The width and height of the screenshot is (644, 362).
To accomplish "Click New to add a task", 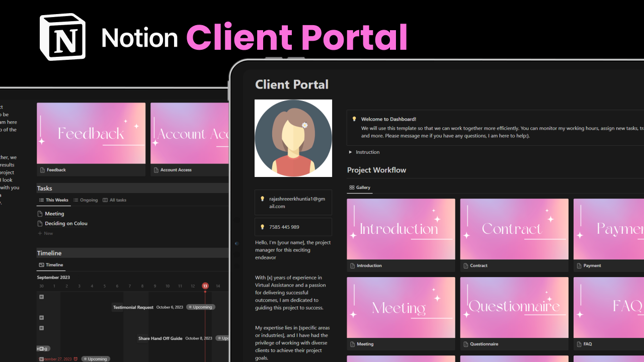I will pyautogui.click(x=45, y=233).
